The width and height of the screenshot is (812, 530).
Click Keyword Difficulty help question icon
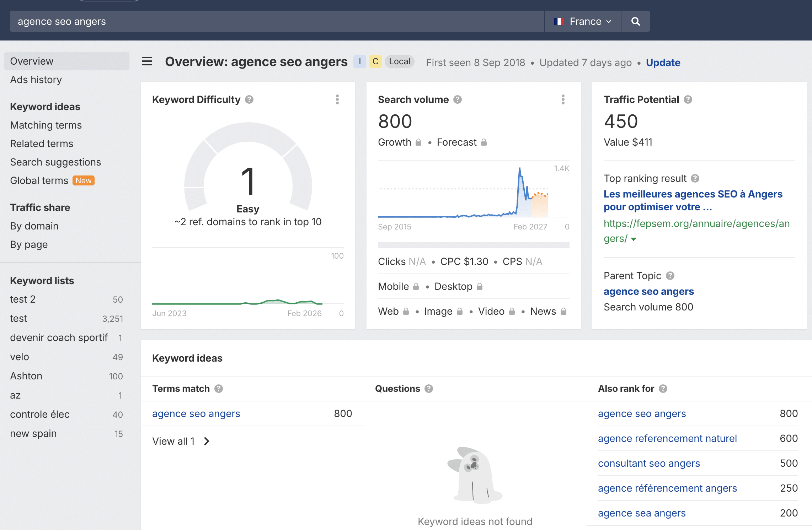tap(249, 99)
